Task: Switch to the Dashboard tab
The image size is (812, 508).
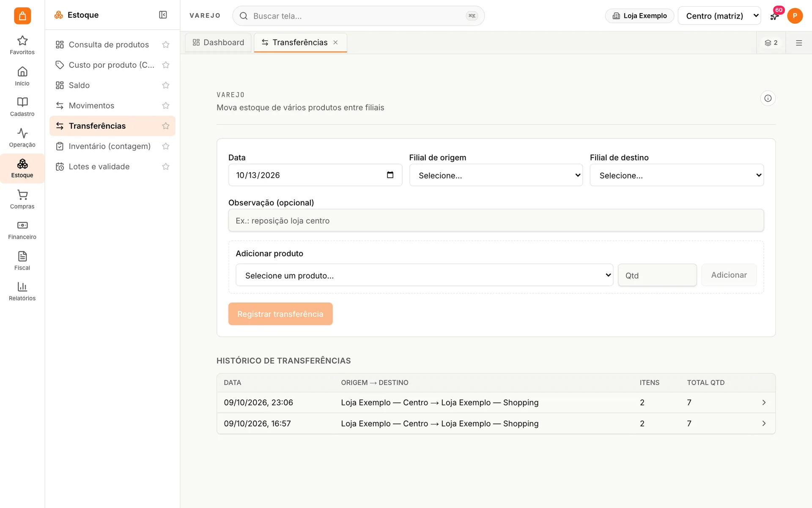Action: [x=218, y=42]
